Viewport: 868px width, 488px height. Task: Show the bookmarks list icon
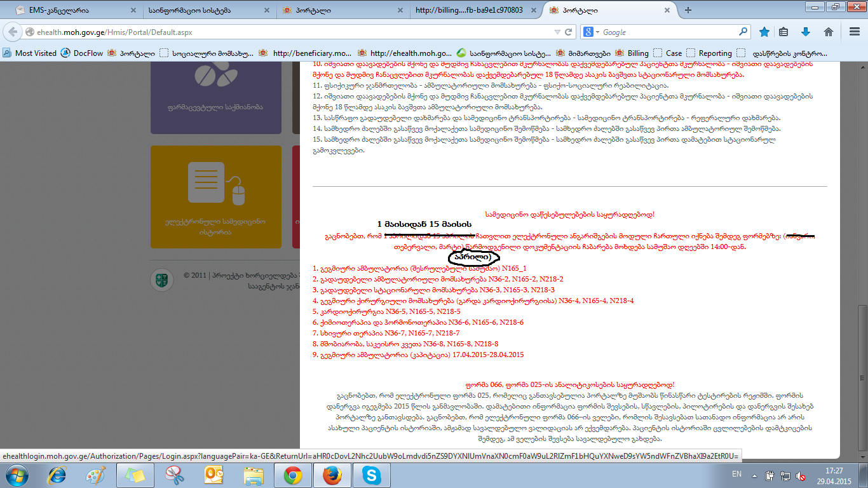pos(784,32)
